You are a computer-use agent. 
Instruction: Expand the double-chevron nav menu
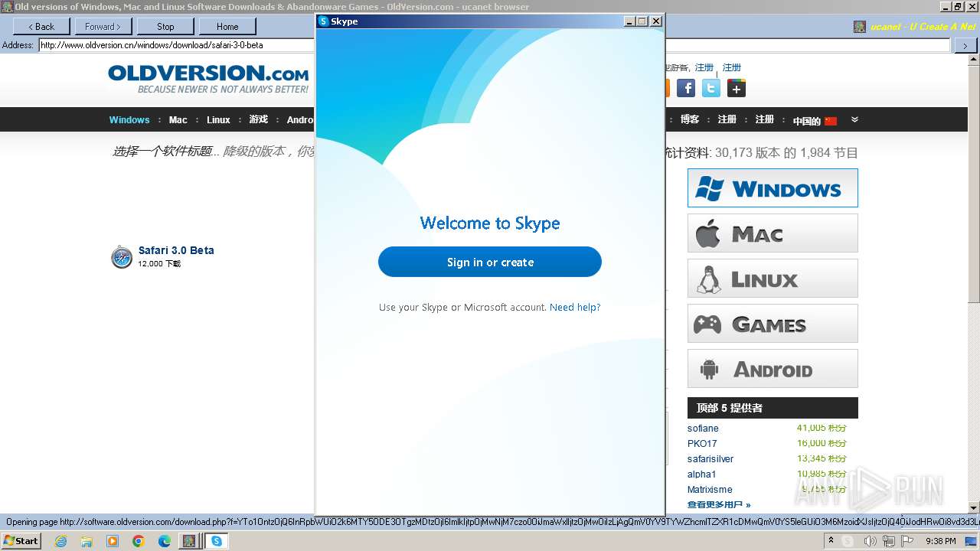tap(854, 119)
